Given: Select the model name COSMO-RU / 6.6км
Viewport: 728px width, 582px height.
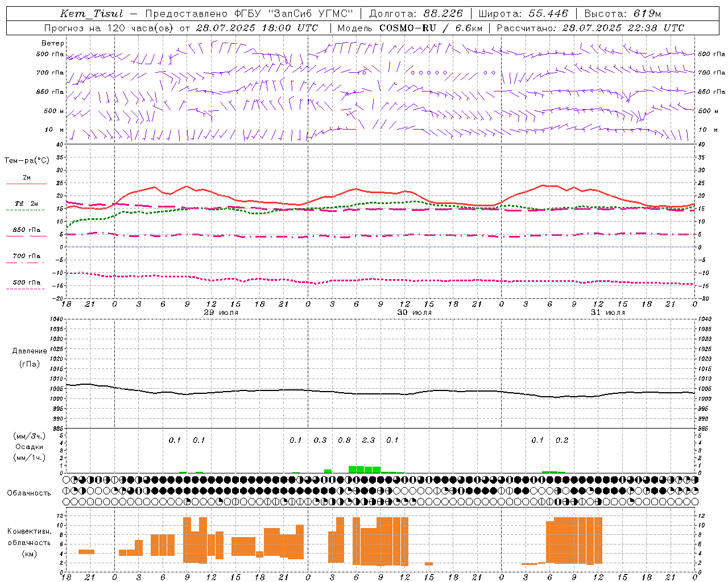Looking at the screenshot, I should pos(431,28).
